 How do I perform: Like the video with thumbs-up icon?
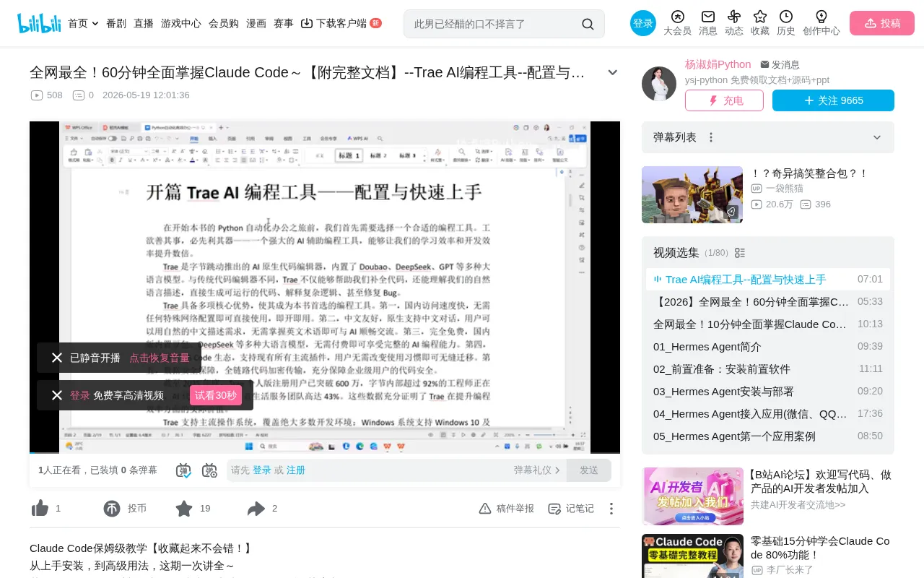point(40,509)
